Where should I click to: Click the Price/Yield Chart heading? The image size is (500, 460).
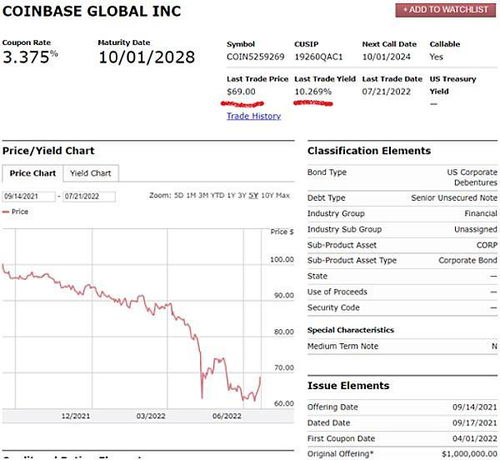(x=48, y=151)
